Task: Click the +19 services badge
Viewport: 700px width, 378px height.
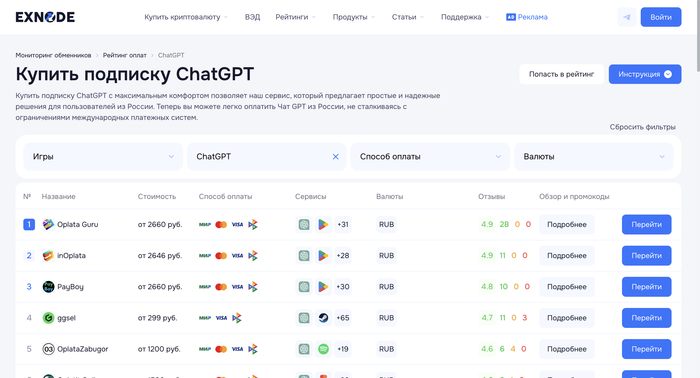Action: [343, 349]
